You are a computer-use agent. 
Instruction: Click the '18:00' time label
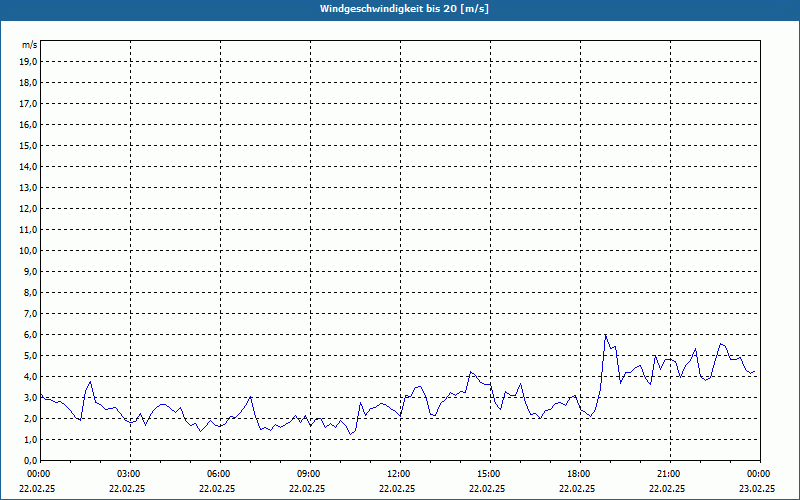pos(580,474)
